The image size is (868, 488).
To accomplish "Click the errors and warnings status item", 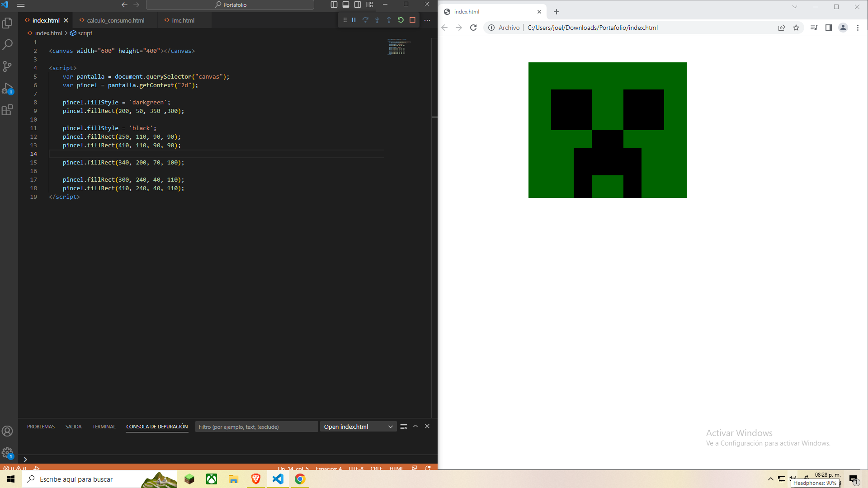I will [15, 468].
